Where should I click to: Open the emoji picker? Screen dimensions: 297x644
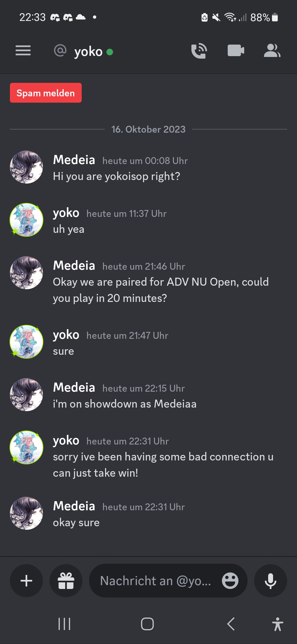(x=230, y=581)
